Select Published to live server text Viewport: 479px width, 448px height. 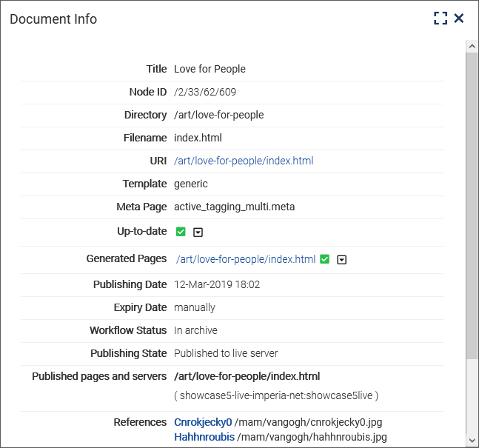click(x=226, y=353)
